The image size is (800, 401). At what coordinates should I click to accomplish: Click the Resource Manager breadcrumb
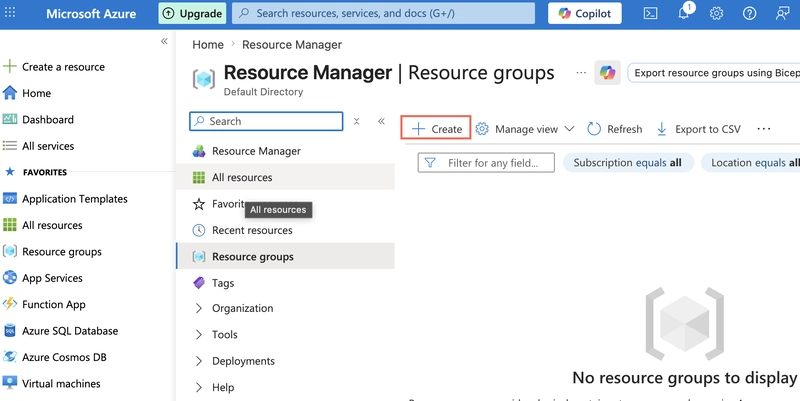[292, 45]
